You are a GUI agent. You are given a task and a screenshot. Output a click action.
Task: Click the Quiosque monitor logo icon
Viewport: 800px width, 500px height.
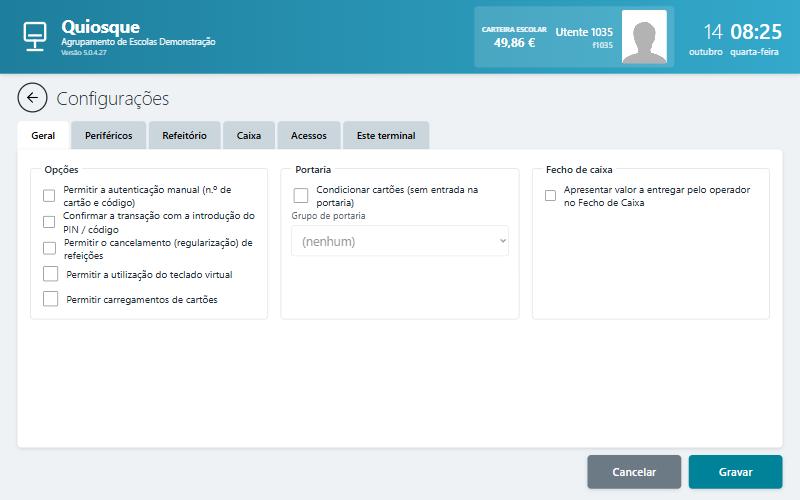click(35, 36)
